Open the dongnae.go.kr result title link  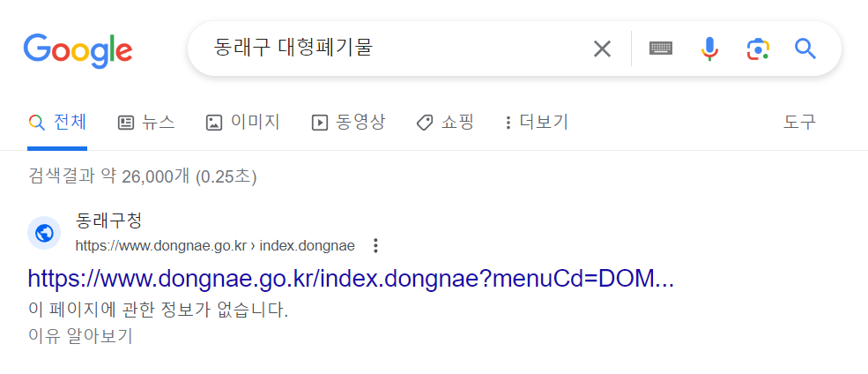(x=351, y=279)
